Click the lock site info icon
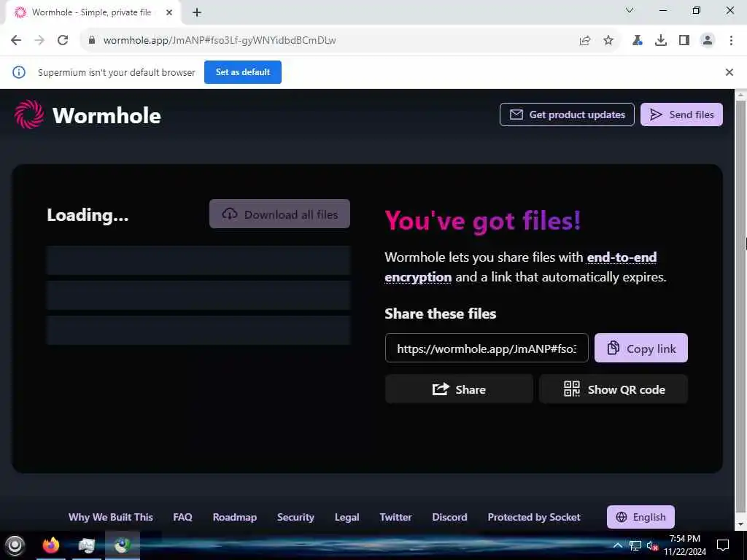This screenshot has height=560, width=747. pyautogui.click(x=91, y=40)
